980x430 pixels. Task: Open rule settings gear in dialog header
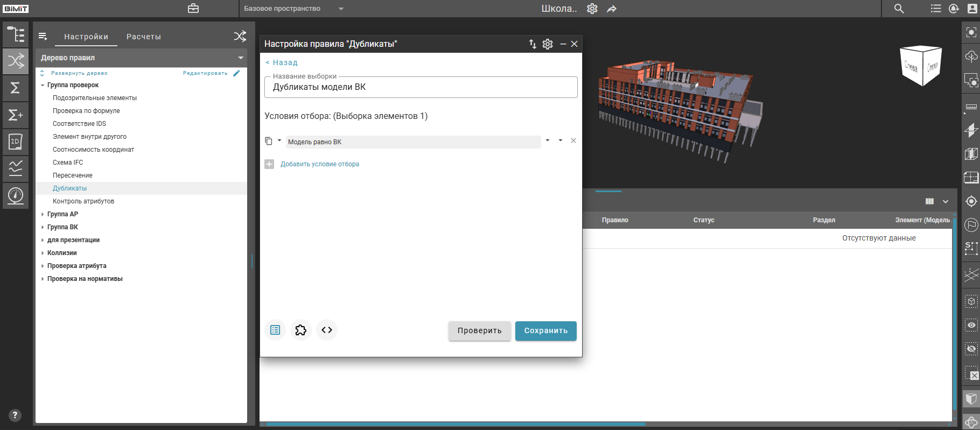548,44
